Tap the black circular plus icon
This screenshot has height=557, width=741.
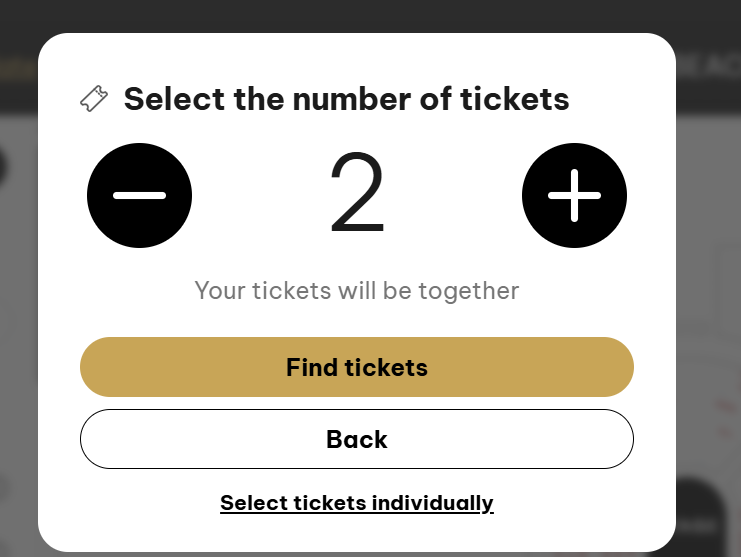pos(574,195)
